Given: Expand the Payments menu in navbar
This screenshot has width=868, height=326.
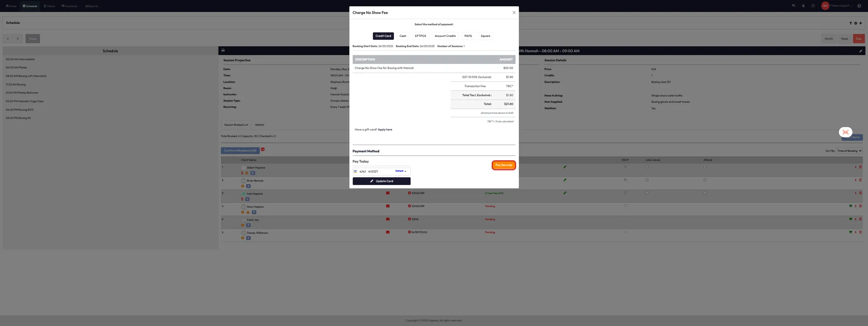Looking at the screenshot, I should coord(70,6).
